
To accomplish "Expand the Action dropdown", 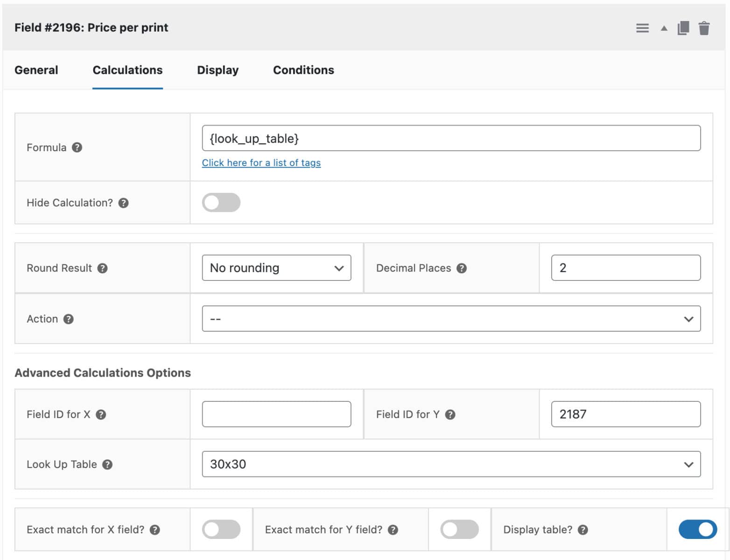I will 451,319.
